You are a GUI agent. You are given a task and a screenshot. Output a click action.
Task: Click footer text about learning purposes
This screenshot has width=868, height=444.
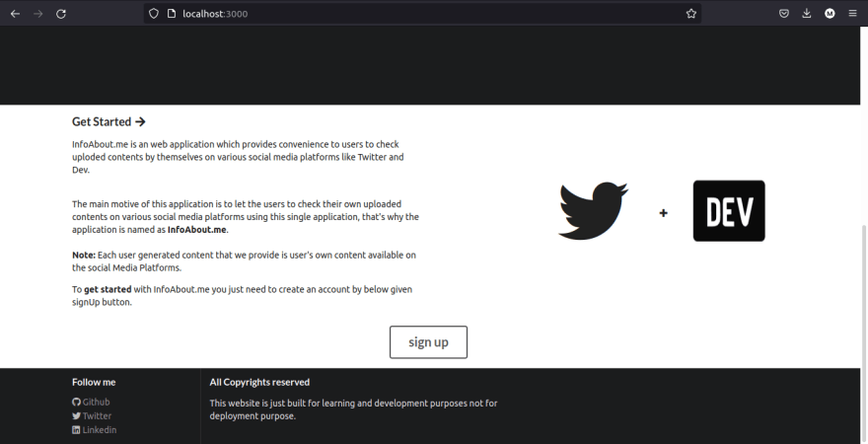tap(353, 409)
